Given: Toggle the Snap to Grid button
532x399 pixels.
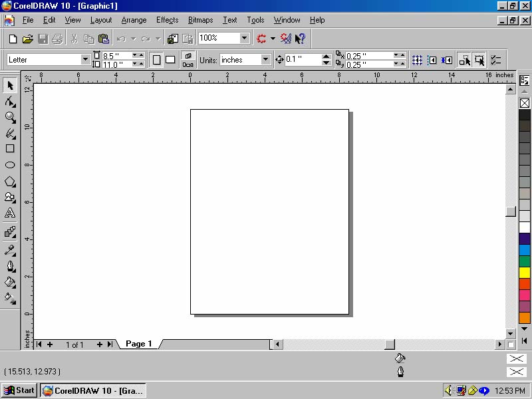Looking at the screenshot, I should click(x=417, y=60).
